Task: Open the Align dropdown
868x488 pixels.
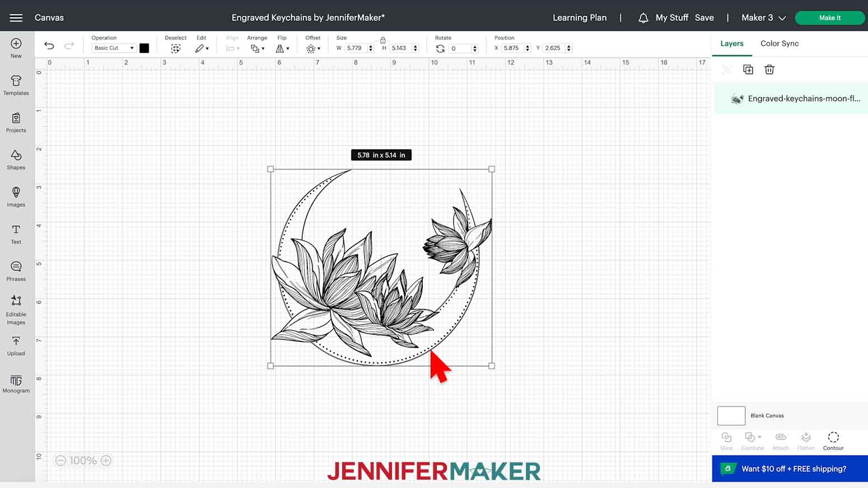Action: click(x=233, y=49)
